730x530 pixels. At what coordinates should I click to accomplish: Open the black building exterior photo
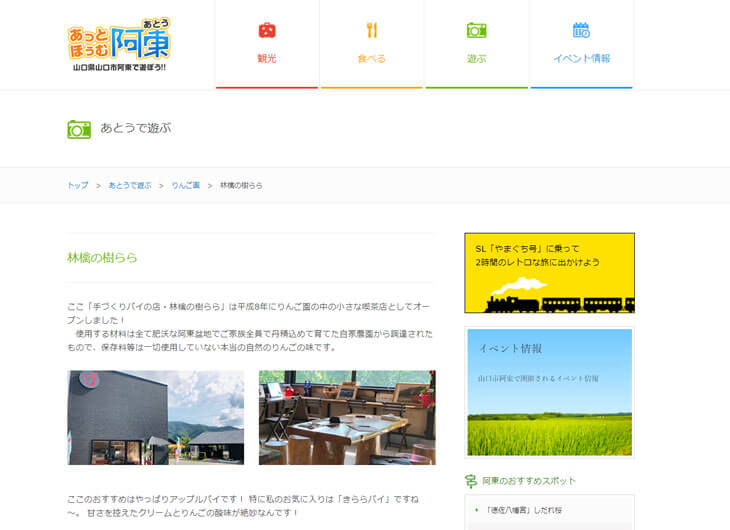155,418
